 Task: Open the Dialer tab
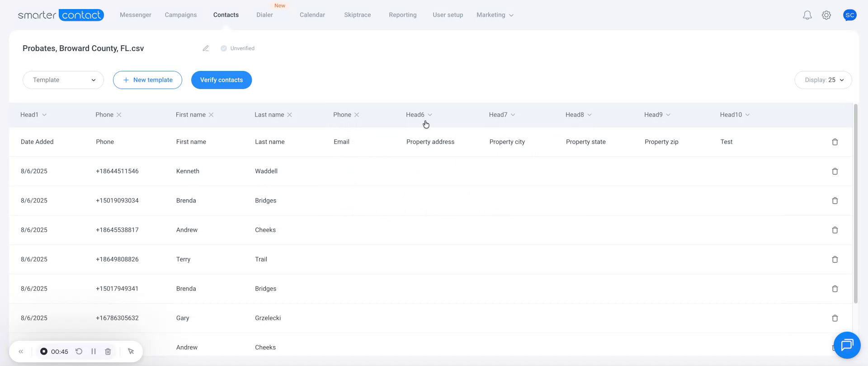tap(264, 15)
